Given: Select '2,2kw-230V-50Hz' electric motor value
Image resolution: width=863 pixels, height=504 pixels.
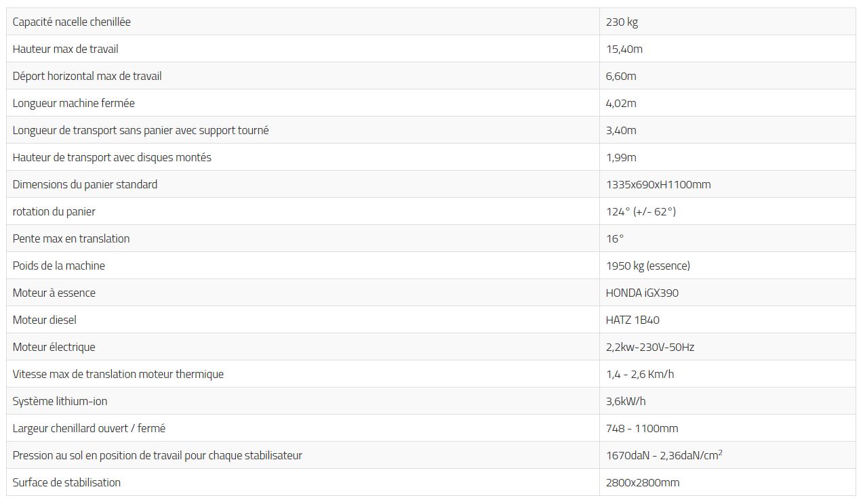Looking at the screenshot, I should tap(649, 347).
